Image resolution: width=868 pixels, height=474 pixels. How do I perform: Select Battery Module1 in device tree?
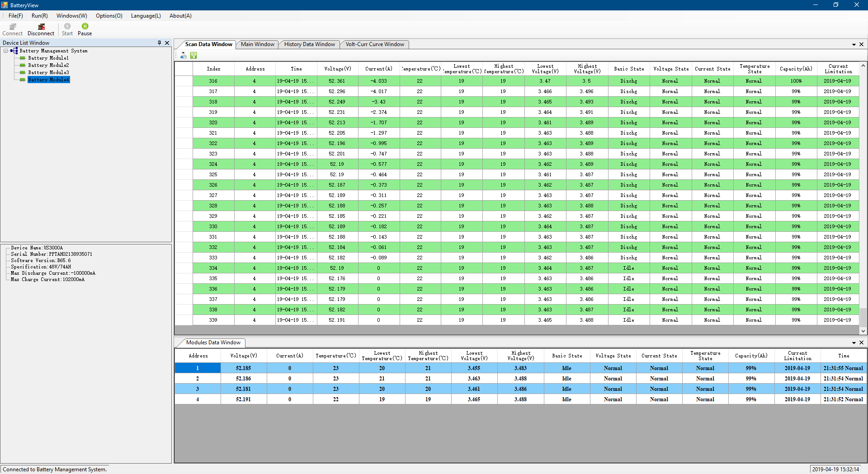coord(48,58)
